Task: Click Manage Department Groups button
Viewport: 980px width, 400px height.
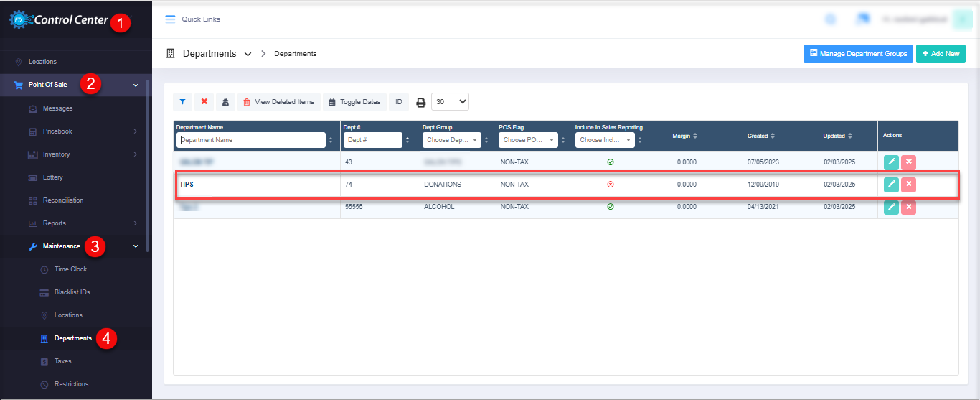Action: coord(858,54)
